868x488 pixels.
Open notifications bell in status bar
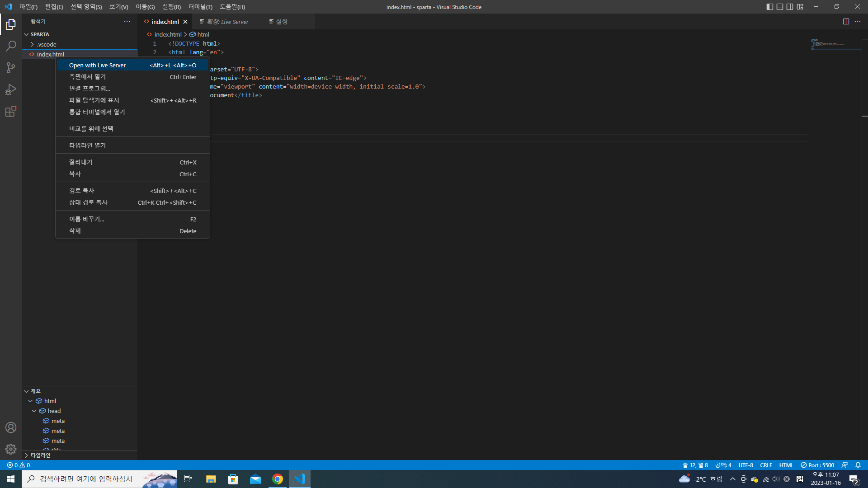point(858,465)
